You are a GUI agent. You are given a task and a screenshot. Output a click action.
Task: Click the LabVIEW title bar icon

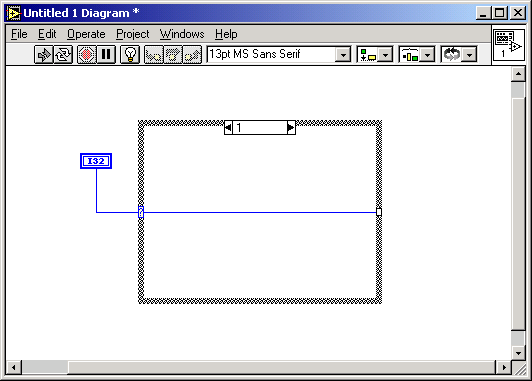14,13
